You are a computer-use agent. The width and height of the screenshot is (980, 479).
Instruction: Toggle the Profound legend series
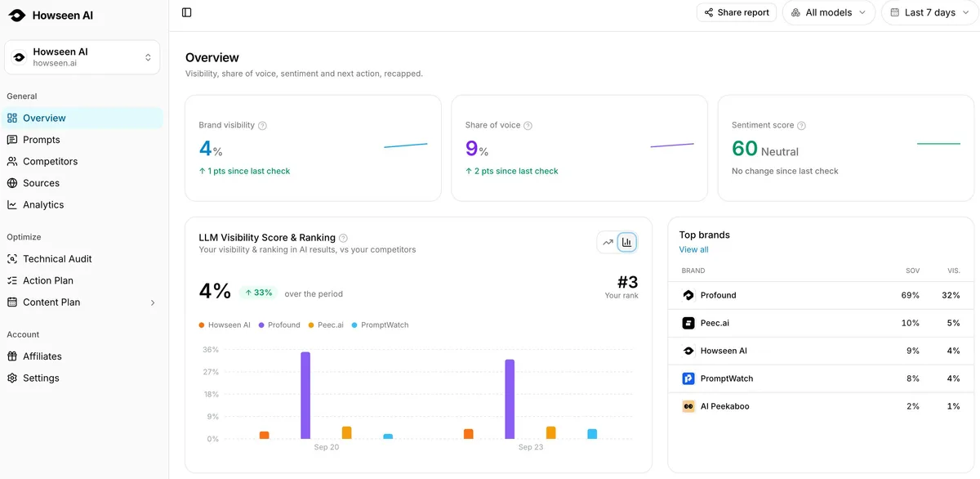pos(279,325)
